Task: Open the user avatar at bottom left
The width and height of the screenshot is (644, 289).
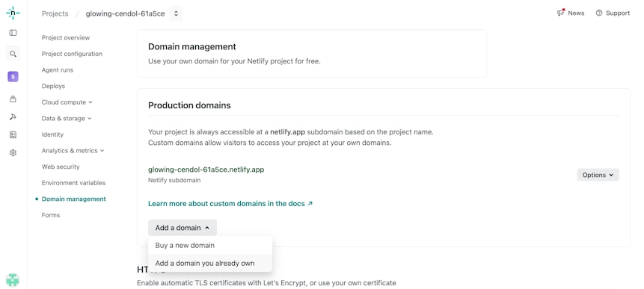Action: [x=13, y=280]
